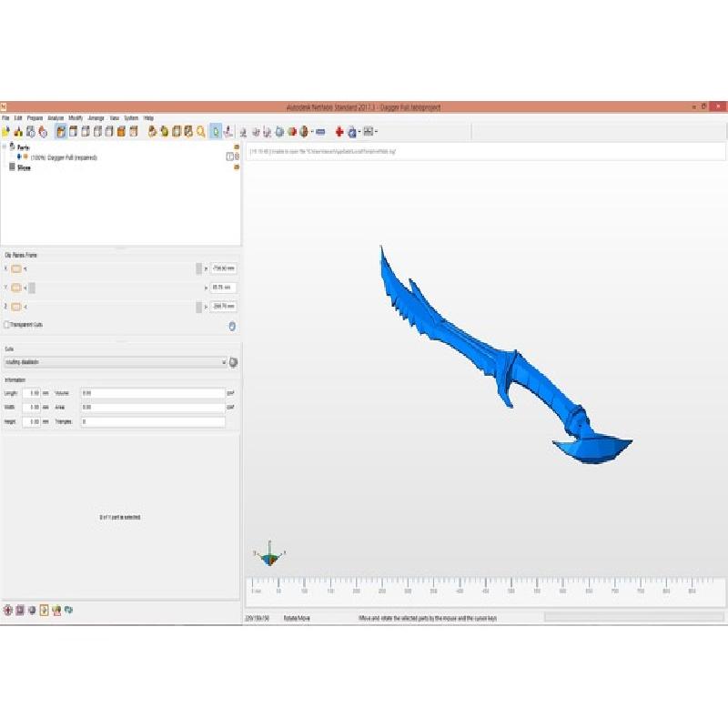The height and width of the screenshot is (728, 728).
Task: Open the File menu
Action: tap(5, 118)
